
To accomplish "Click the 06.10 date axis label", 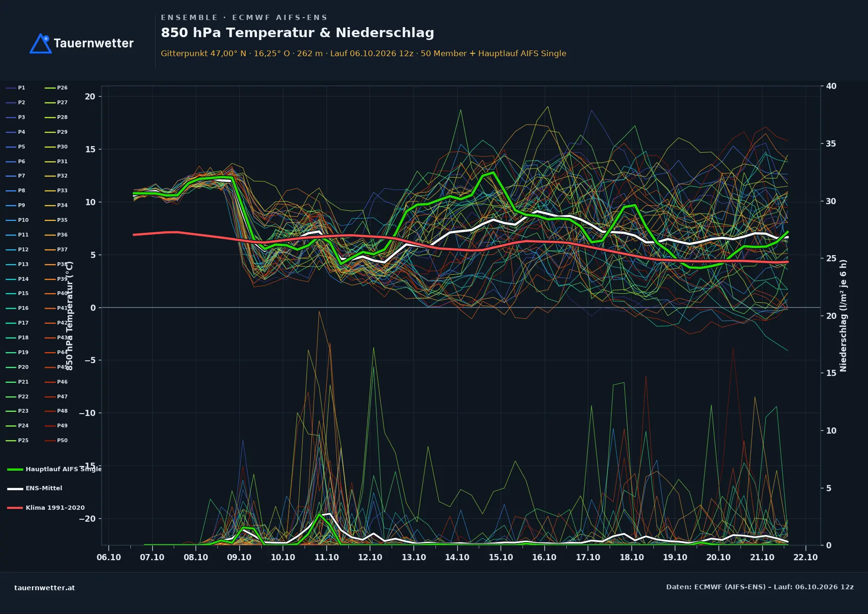I will (x=109, y=557).
